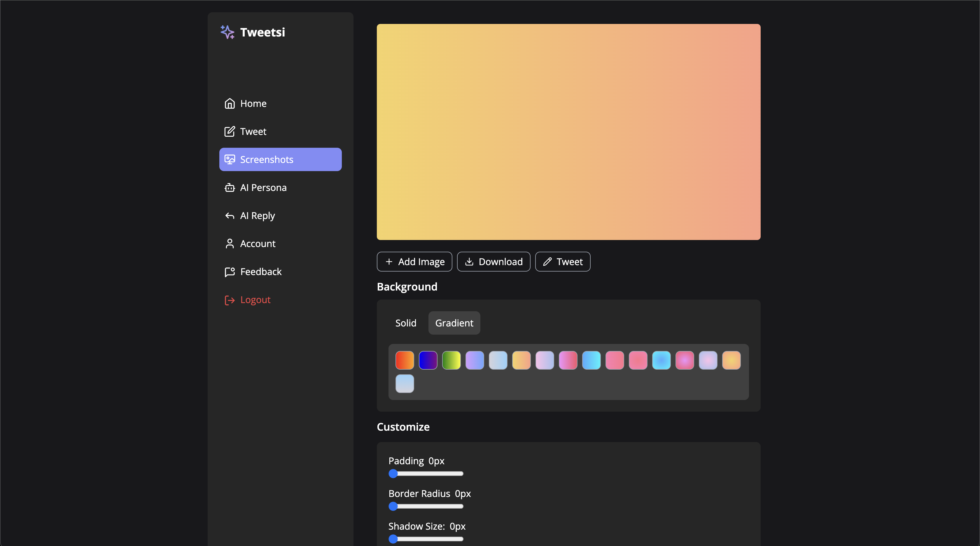The width and height of the screenshot is (980, 546).
Task: Switch to the Solid background tab
Action: point(405,323)
